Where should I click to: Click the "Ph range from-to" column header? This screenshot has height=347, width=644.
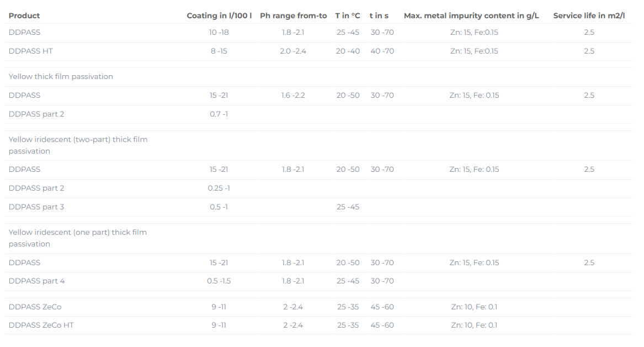[293, 15]
